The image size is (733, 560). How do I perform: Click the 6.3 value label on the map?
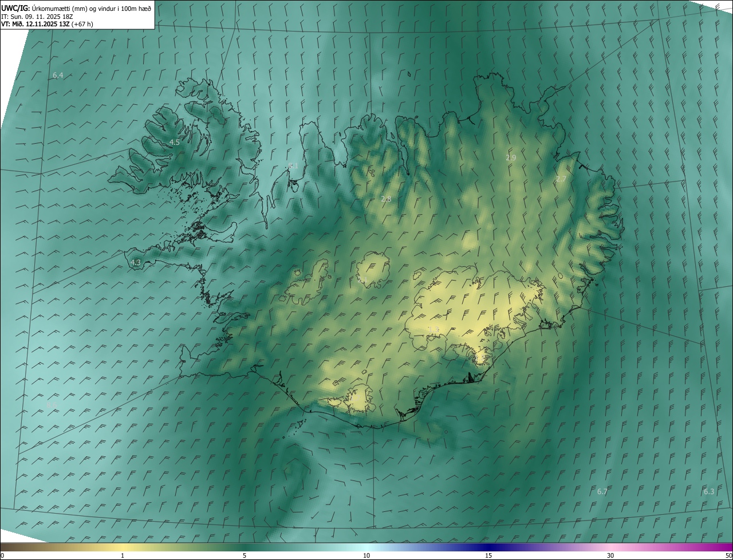pyautogui.click(x=709, y=491)
